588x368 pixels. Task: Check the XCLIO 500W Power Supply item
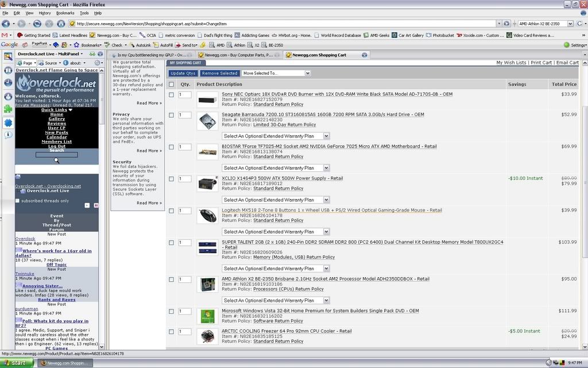(x=171, y=179)
